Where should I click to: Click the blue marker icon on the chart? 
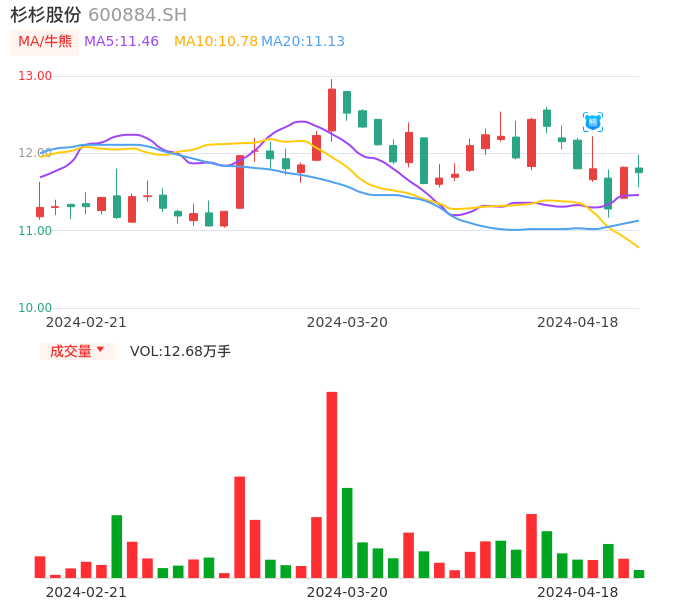(x=593, y=122)
